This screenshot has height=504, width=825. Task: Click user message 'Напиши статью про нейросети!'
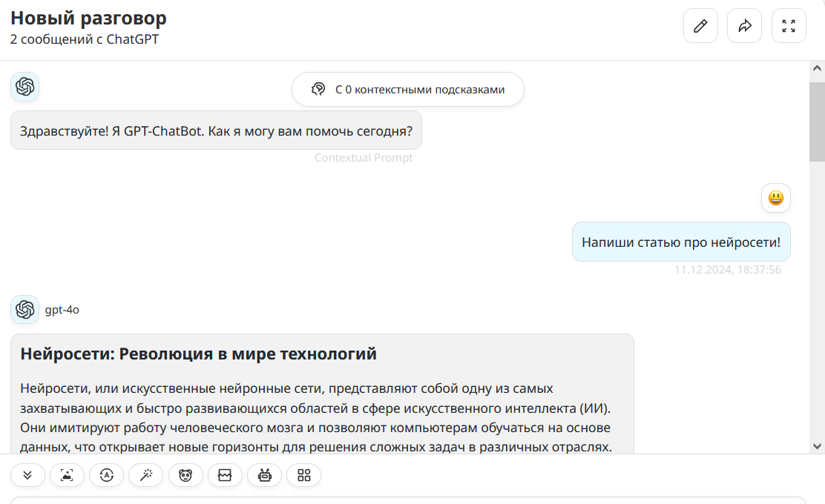[x=681, y=242]
